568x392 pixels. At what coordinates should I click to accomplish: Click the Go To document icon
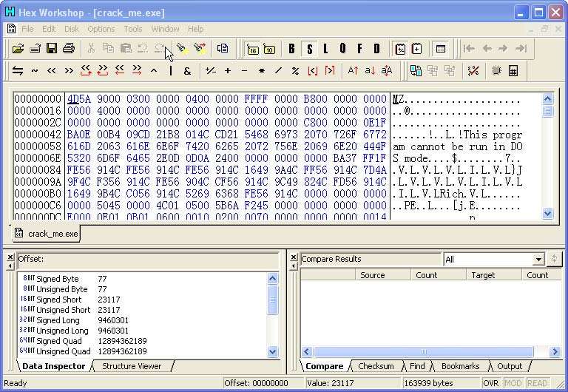click(x=223, y=49)
